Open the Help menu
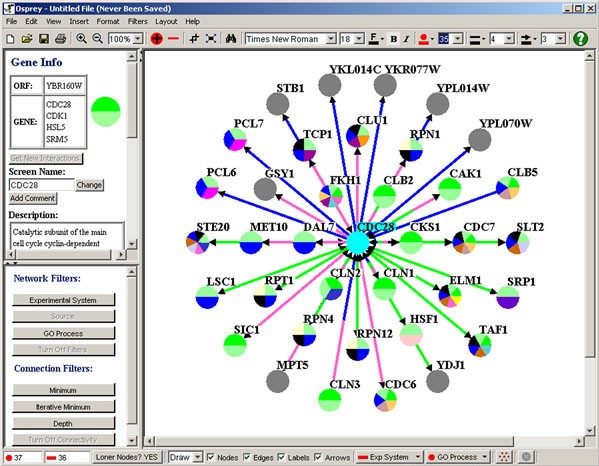This screenshot has width=599, height=466. click(193, 21)
